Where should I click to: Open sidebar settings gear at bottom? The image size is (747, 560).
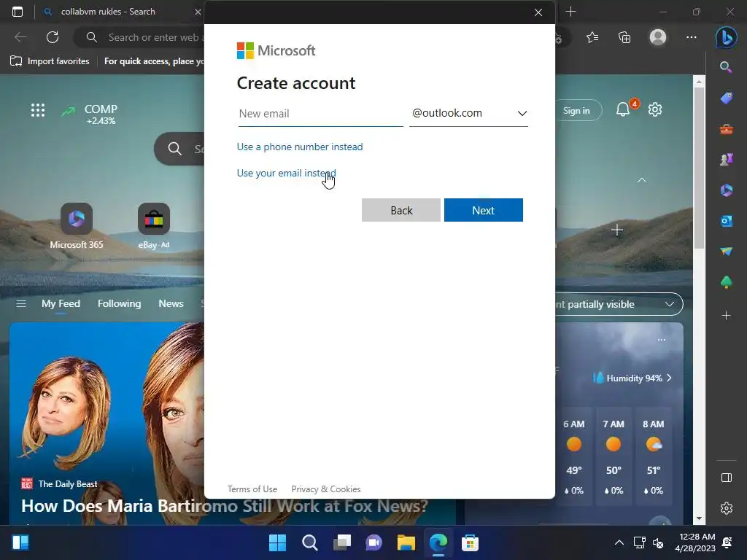coord(726,508)
